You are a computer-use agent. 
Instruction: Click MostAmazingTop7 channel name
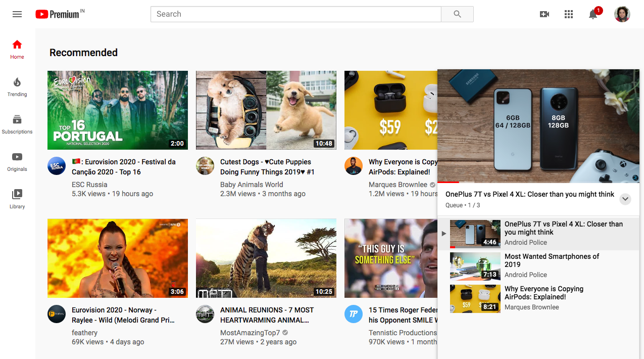click(x=250, y=333)
